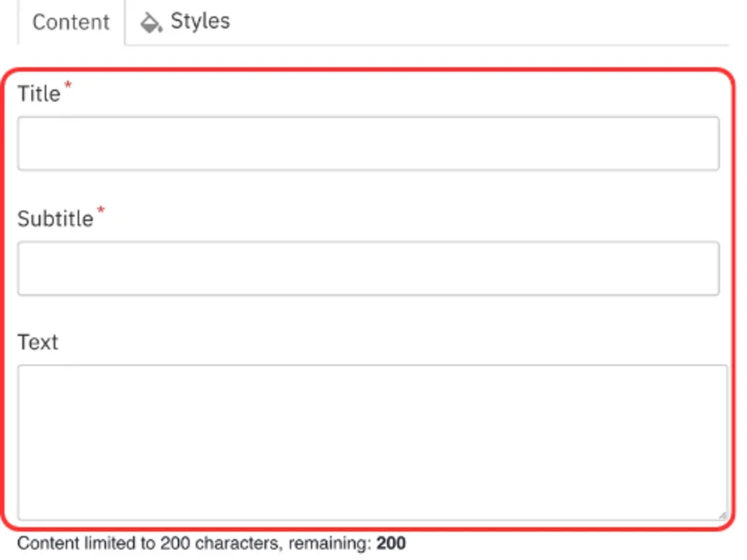
Task: Click the bottom area of the Text box
Action: point(372,502)
